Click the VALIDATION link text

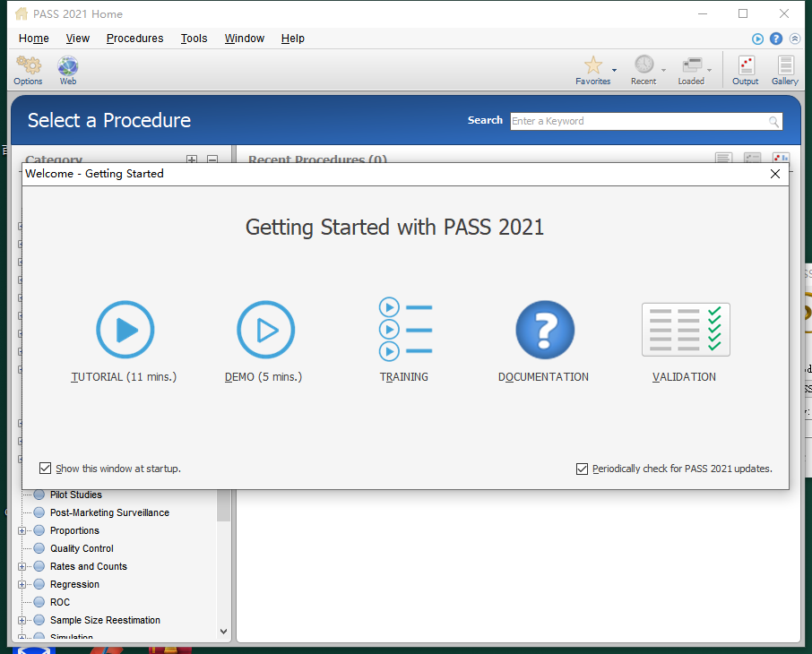684,377
